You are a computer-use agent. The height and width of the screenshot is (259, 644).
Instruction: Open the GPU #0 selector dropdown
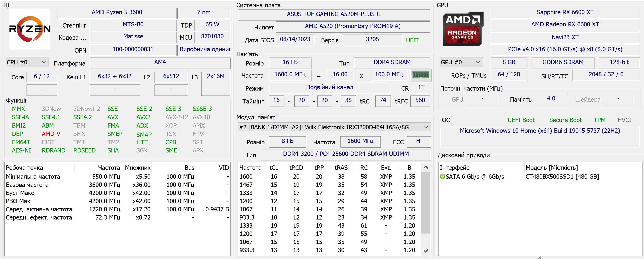point(461,62)
